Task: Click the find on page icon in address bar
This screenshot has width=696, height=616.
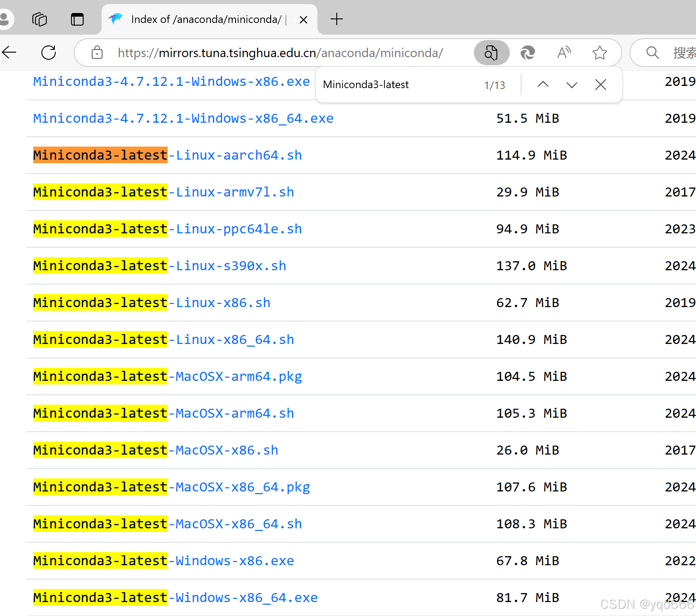Action: pos(491,53)
